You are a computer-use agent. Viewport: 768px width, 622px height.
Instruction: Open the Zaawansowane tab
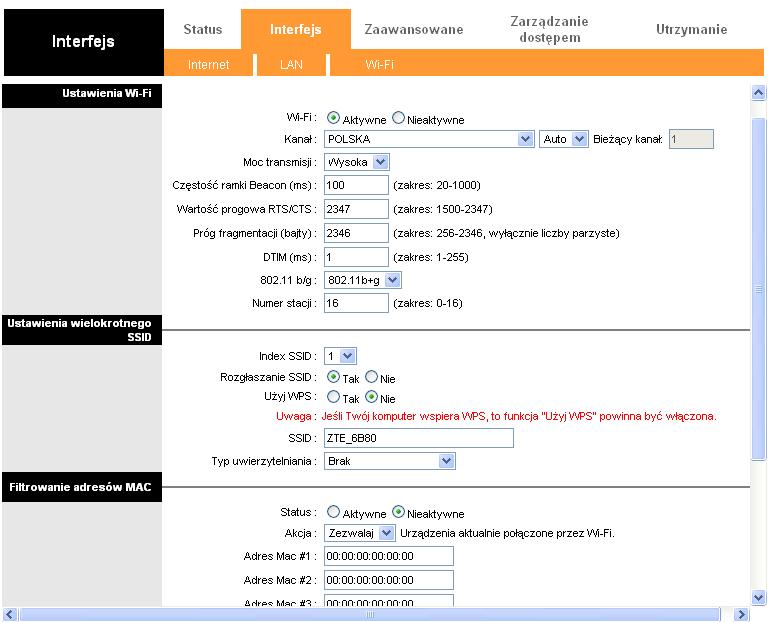click(414, 29)
